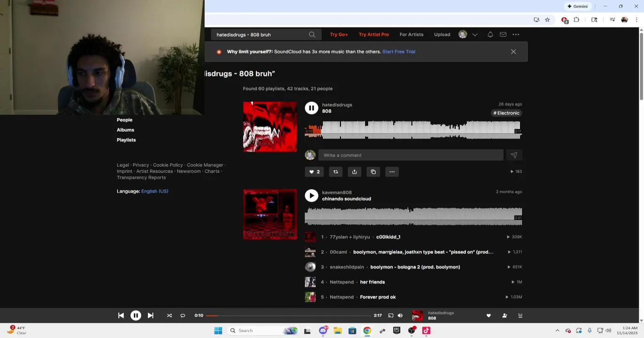Pause playback in the bottom player bar
Image resolution: width=644 pixels, height=338 pixels.
pos(135,316)
